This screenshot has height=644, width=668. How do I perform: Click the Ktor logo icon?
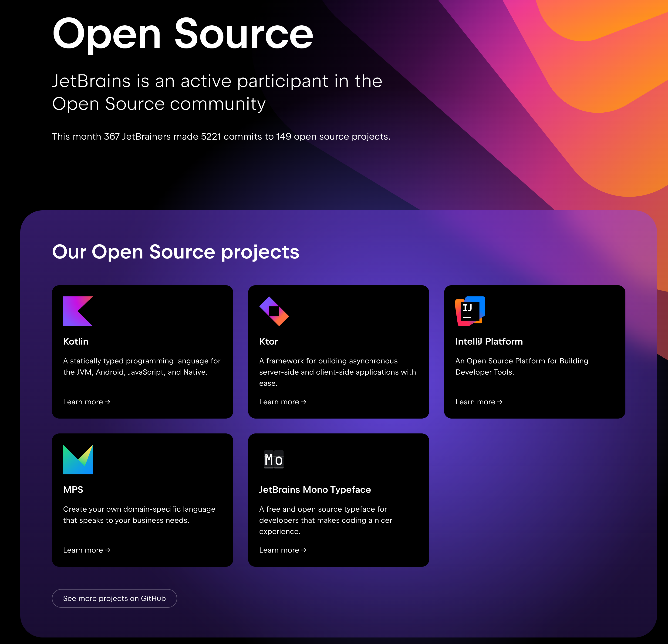pos(274,311)
